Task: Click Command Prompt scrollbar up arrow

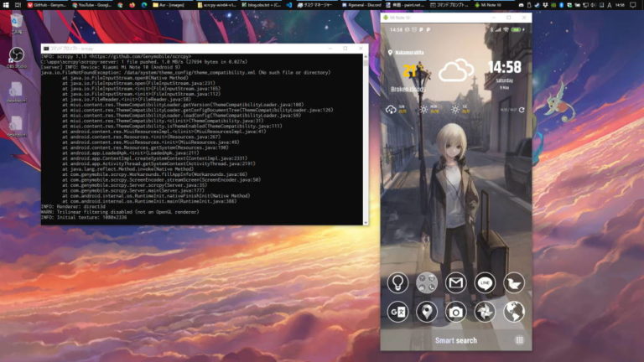Action: point(366,57)
